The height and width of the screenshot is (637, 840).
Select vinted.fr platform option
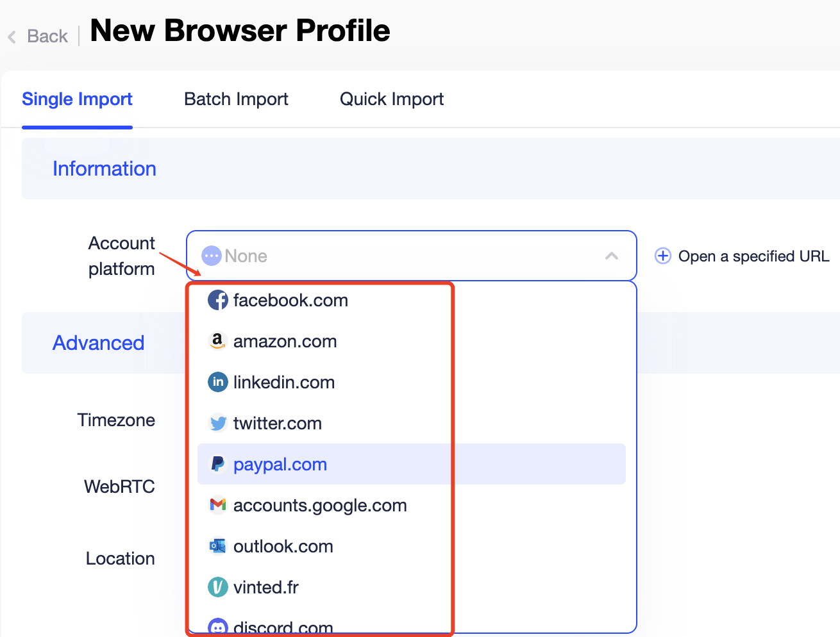(267, 587)
